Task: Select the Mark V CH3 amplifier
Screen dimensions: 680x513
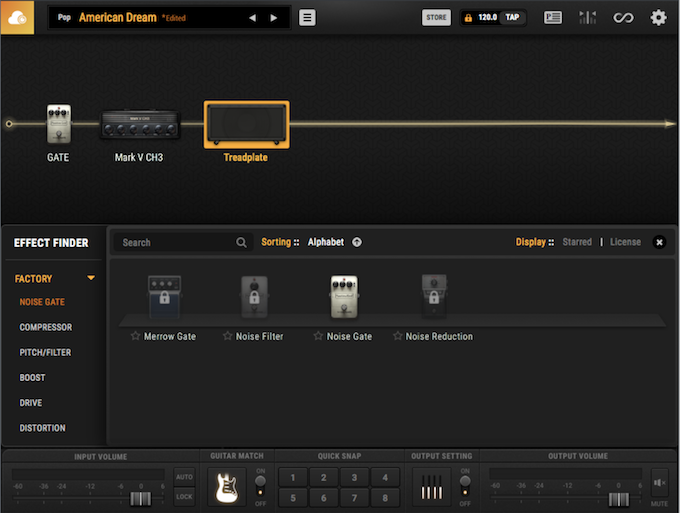Action: click(140, 124)
